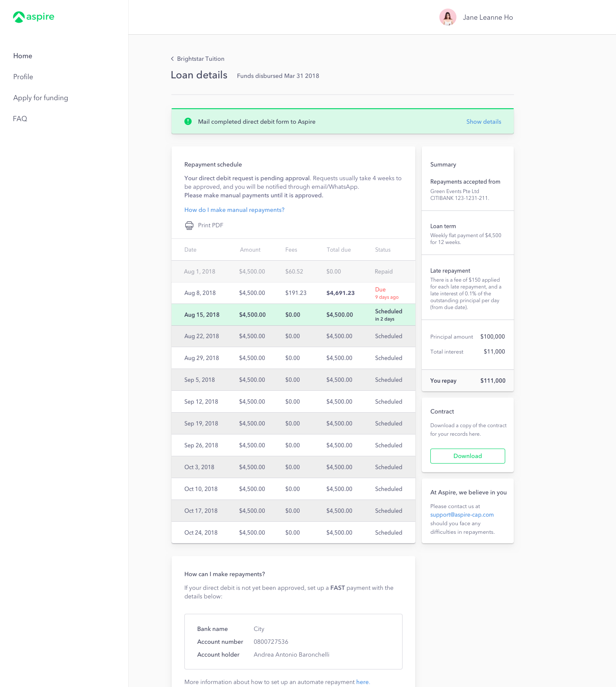Screen dimensions: 616x687
Task: Click the Scheduled status for Oct 24, 2018
Action: (x=389, y=532)
